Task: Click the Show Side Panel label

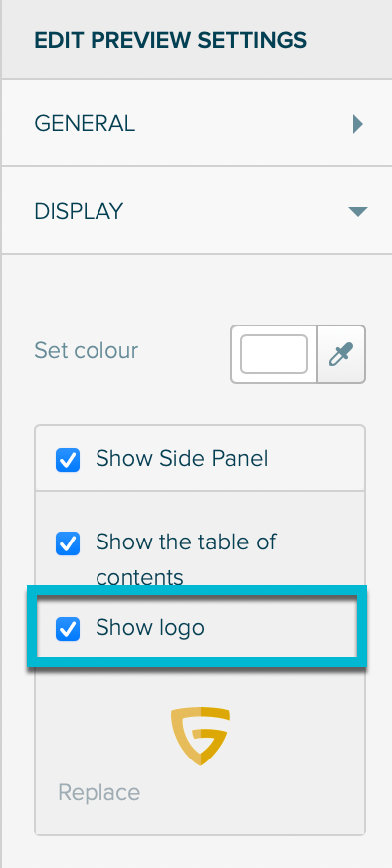Action: (182, 458)
